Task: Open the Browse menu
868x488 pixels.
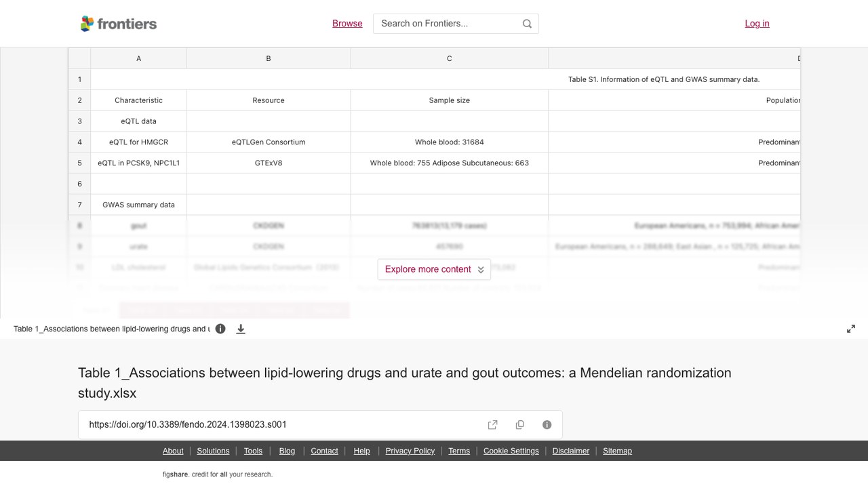Action: click(347, 24)
